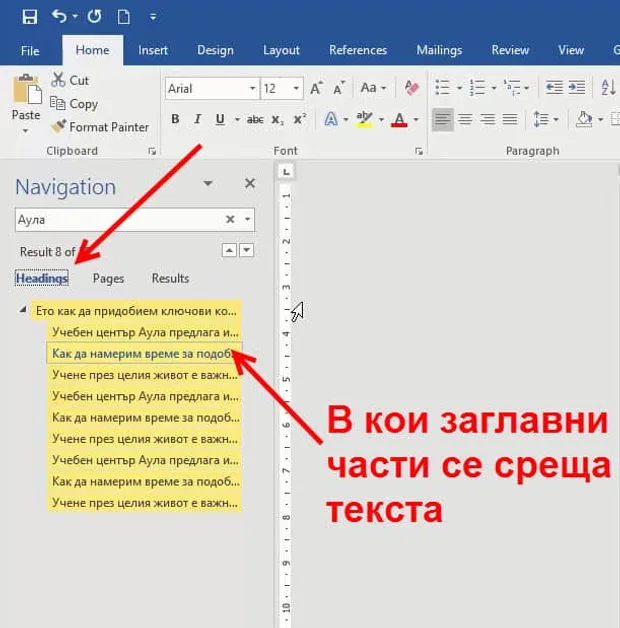
Task: Go to next search result arrow
Action: [x=247, y=250]
